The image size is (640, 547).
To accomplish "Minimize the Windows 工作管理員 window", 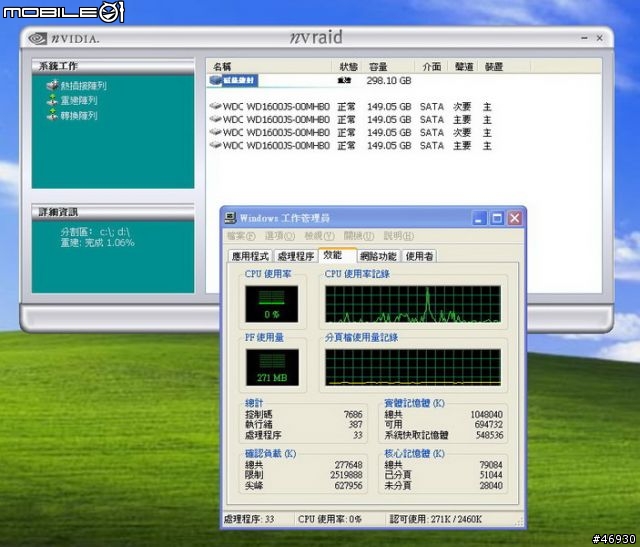I will tap(480, 218).
